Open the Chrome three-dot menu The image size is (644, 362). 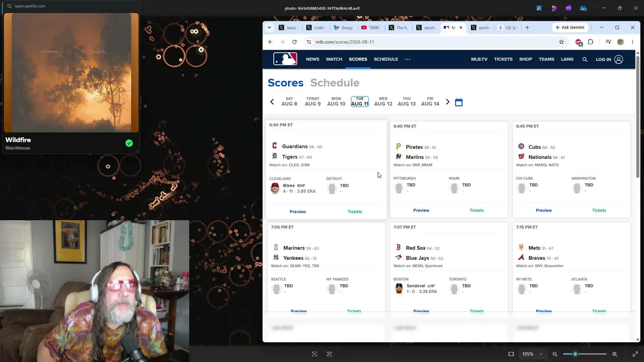click(x=632, y=42)
